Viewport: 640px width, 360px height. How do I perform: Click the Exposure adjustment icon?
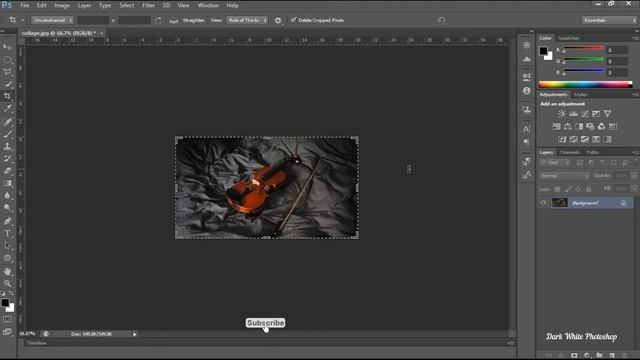(596, 114)
